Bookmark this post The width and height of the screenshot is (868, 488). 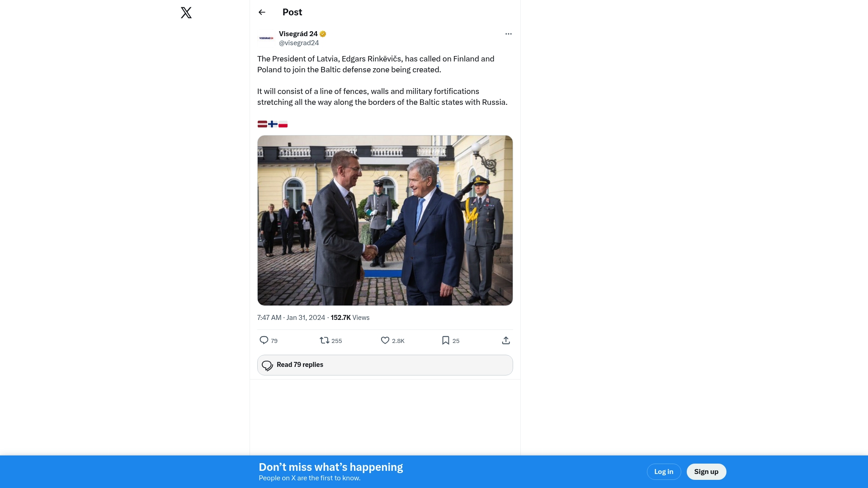[x=446, y=340]
